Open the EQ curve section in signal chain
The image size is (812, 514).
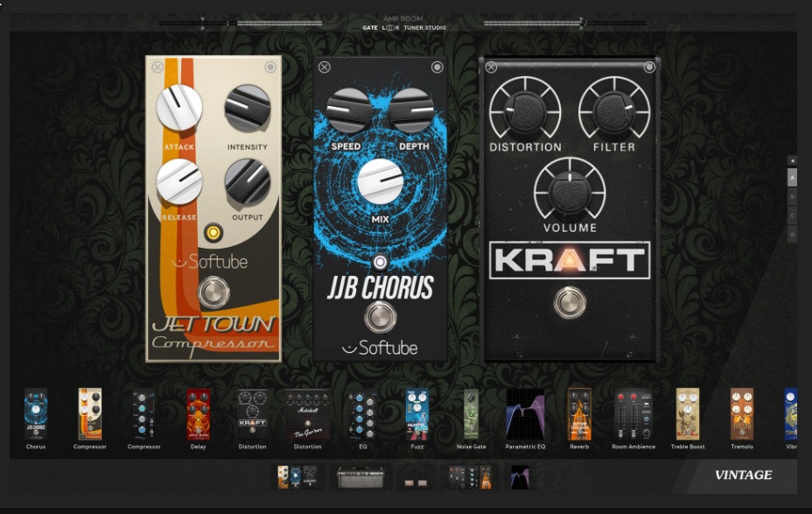520,476
